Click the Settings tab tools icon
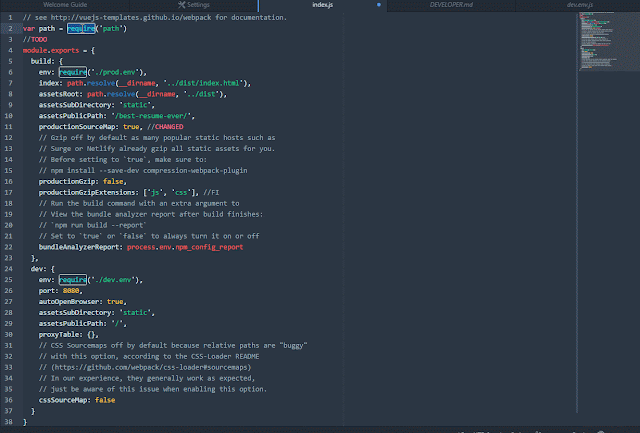 point(182,5)
